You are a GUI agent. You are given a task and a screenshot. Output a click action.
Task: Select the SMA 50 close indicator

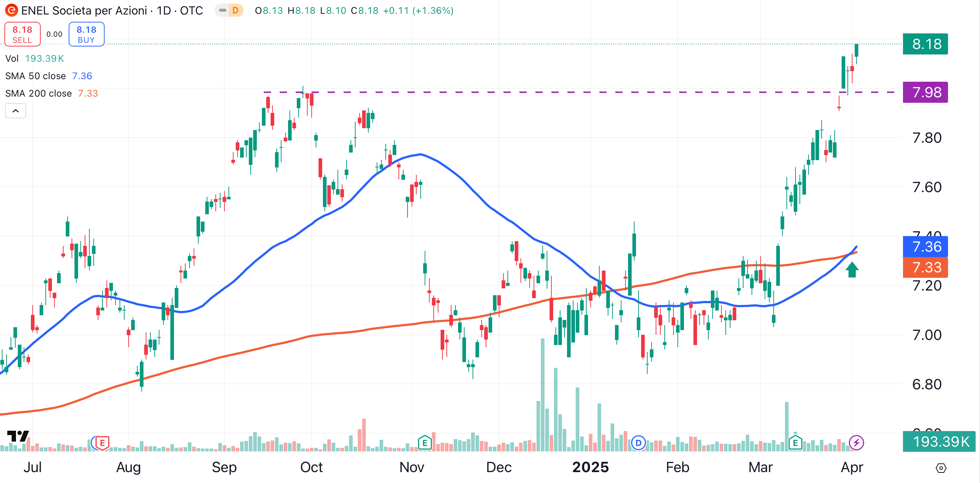pos(35,76)
